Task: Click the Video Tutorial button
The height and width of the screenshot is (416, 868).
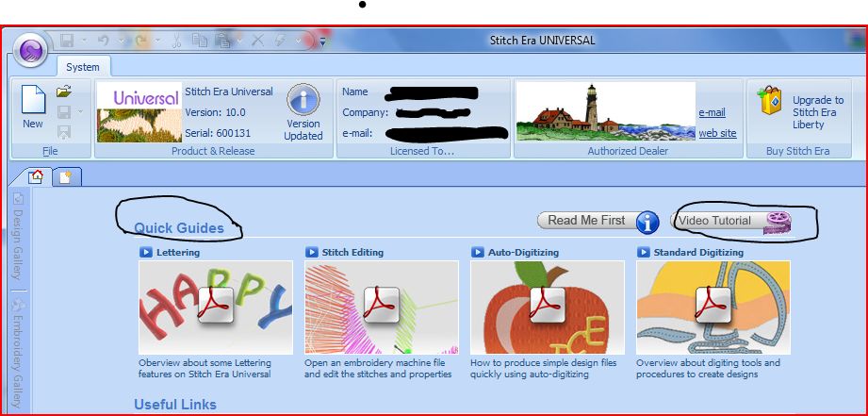Action: click(730, 221)
